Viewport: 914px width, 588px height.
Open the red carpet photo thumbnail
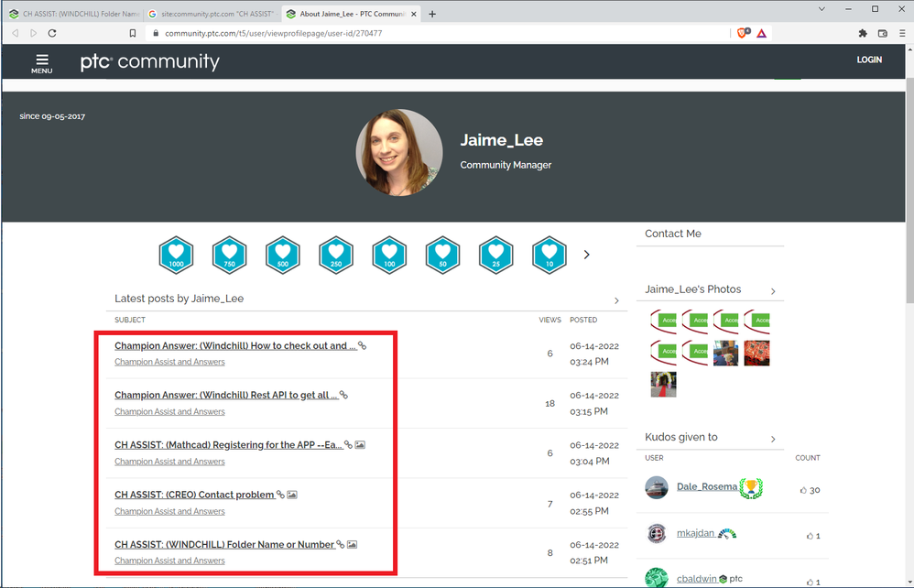click(663, 384)
